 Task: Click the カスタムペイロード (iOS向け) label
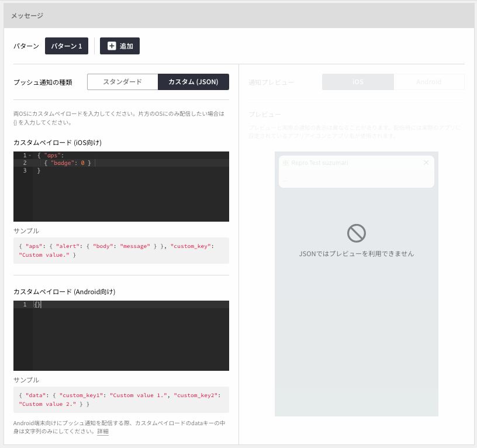point(57,143)
